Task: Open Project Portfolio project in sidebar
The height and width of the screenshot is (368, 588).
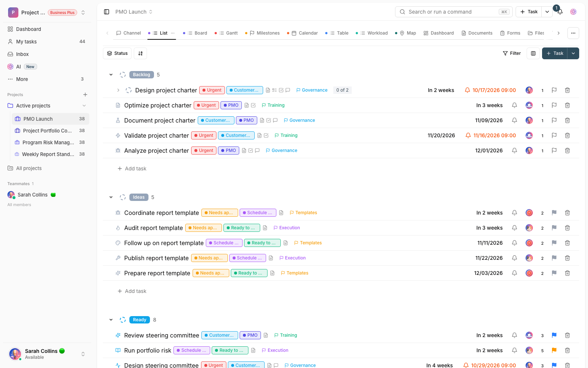Action: click(x=50, y=131)
